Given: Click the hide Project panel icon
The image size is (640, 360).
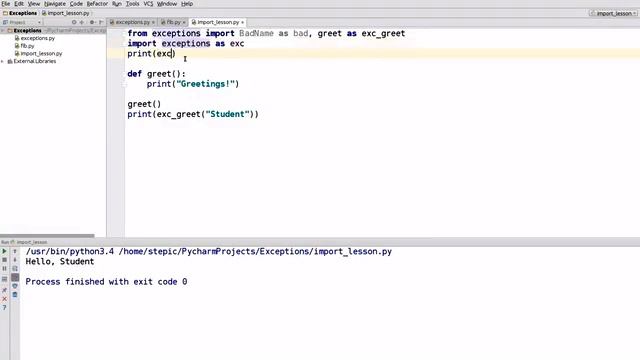Looking at the screenshot, I should pyautogui.click(x=101, y=22).
